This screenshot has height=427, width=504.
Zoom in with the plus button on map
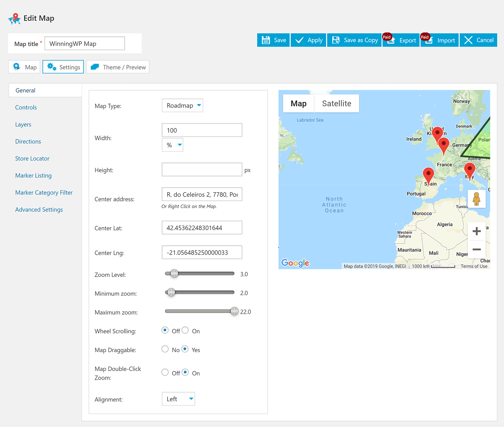(x=477, y=231)
